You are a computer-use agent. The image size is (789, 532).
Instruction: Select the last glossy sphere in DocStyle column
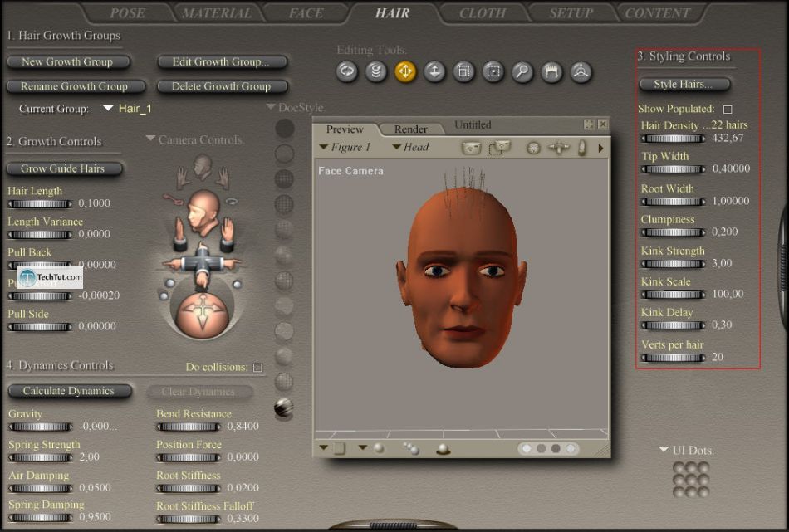point(284,408)
